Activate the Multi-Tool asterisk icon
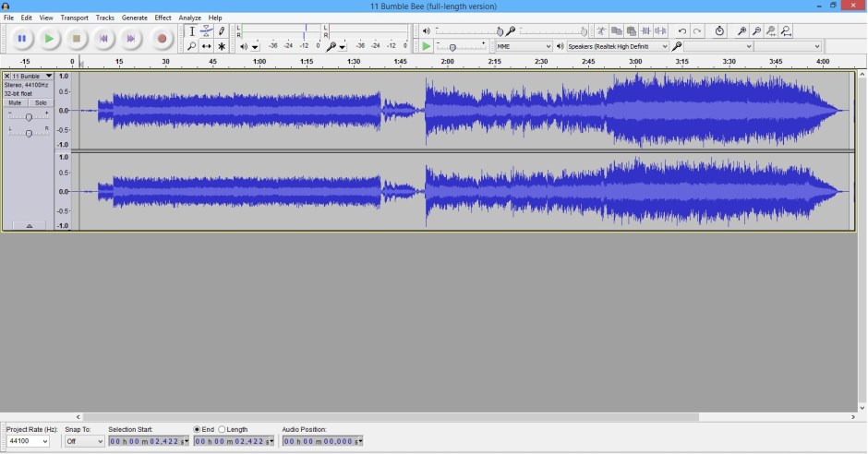This screenshot has width=868, height=454. pos(222,46)
